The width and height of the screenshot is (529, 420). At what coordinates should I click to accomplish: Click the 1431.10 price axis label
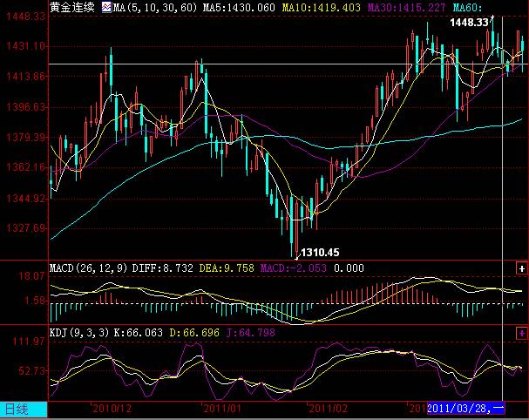click(26, 45)
